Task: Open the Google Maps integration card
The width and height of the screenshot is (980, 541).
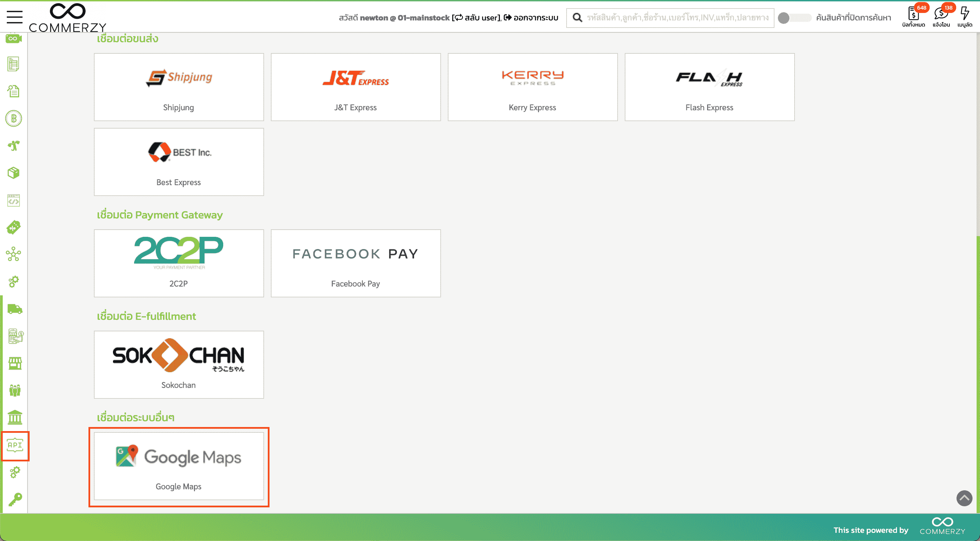Action: (x=179, y=466)
